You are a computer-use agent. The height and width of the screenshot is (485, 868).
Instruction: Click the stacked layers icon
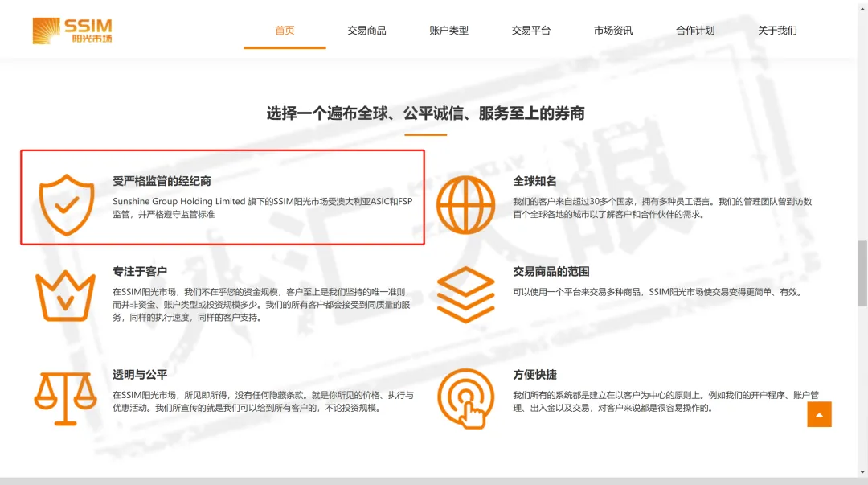click(x=465, y=294)
